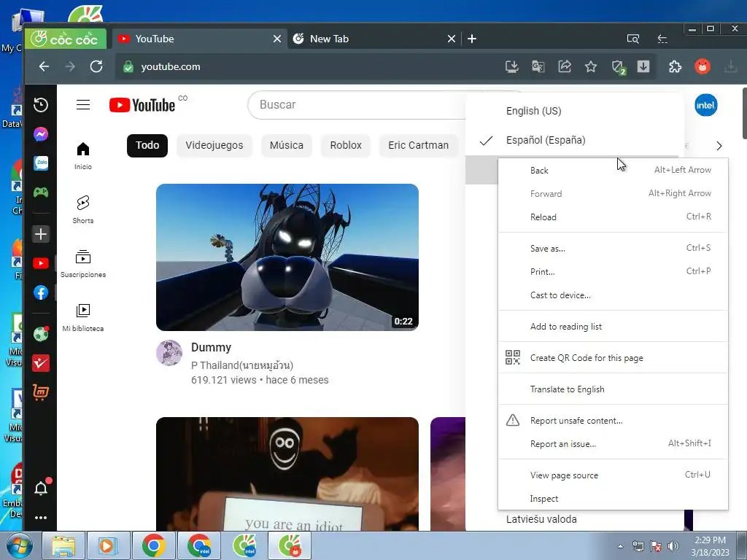Add a new sidebar shortcut with plus
The width and height of the screenshot is (747, 560).
(x=41, y=234)
